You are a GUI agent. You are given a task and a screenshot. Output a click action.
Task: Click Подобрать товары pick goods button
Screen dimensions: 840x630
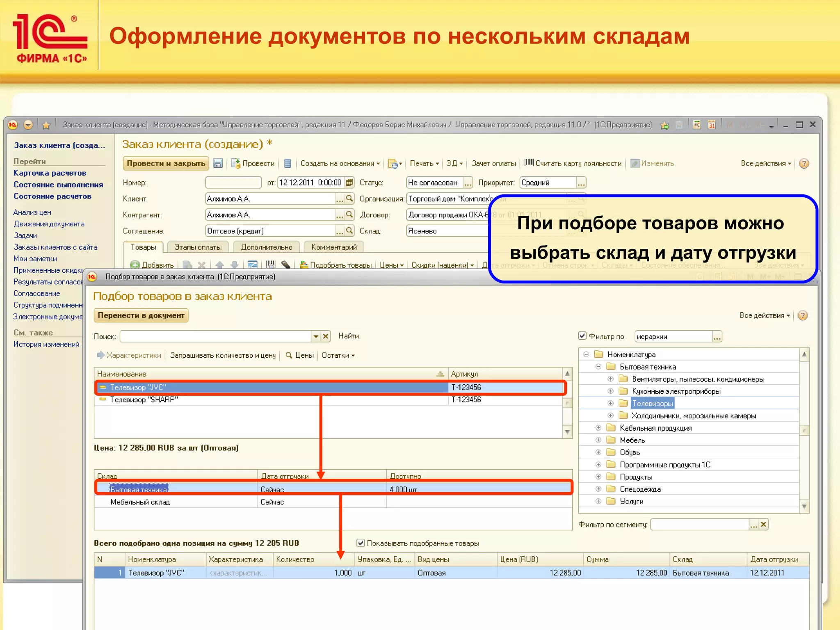(x=336, y=265)
